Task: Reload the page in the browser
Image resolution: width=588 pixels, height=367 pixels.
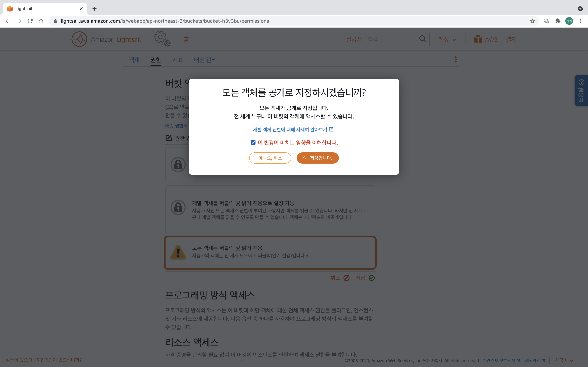Action: coord(30,21)
